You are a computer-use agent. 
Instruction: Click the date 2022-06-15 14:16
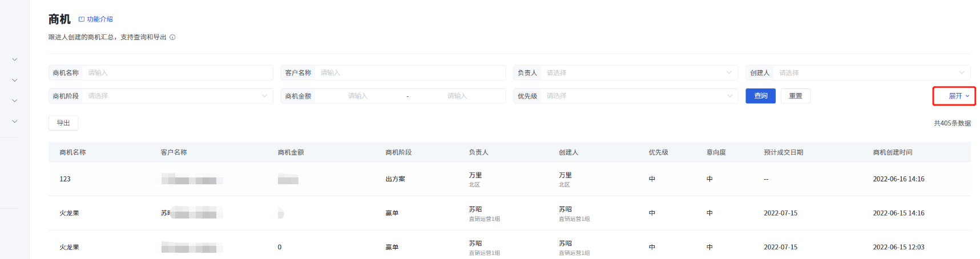point(898,213)
